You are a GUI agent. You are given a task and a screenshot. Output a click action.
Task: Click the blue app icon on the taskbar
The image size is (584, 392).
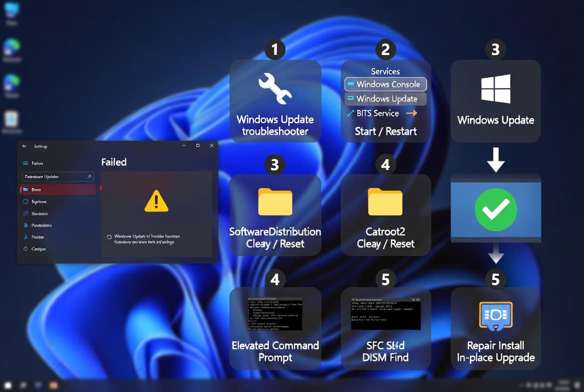(x=38, y=385)
